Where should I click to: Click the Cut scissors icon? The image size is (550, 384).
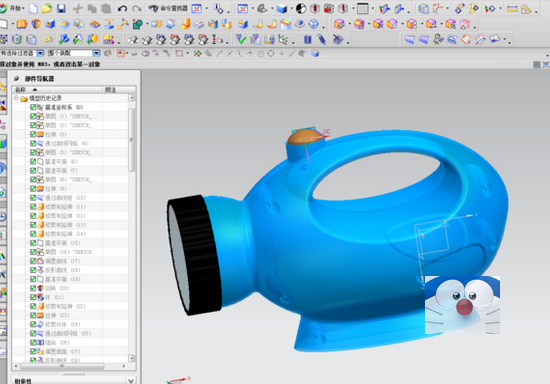click(78, 8)
